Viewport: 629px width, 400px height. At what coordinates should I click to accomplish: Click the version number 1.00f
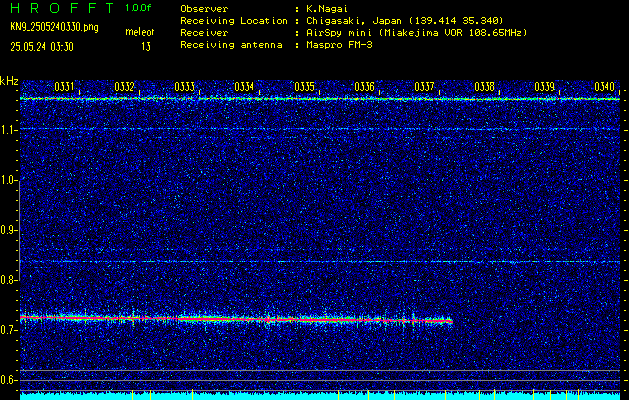pyautogui.click(x=138, y=8)
